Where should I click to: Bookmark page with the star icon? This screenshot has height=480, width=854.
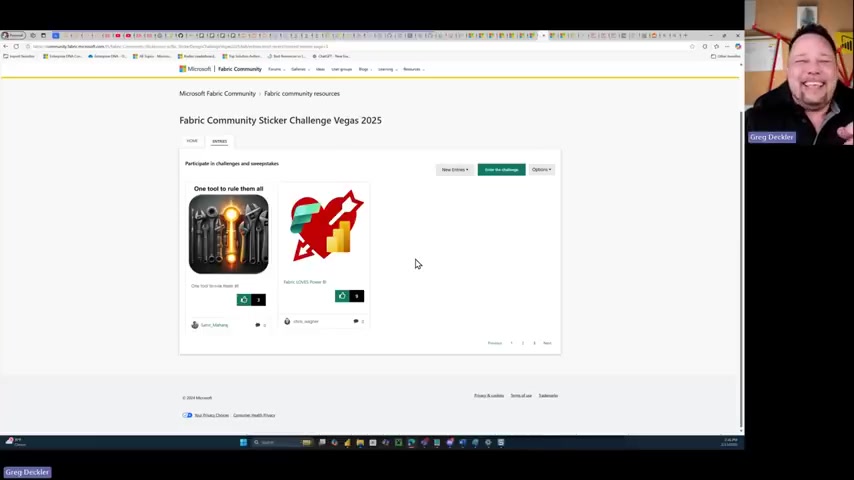(x=692, y=46)
